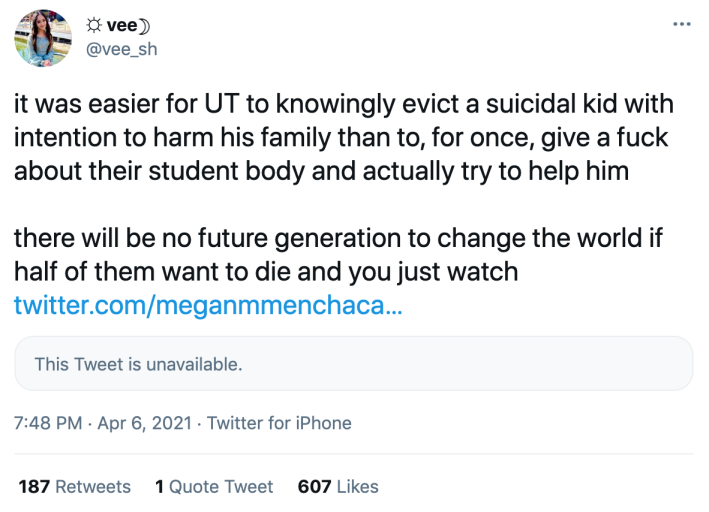Click the number 187 before Retweets

pyautogui.click(x=33, y=487)
